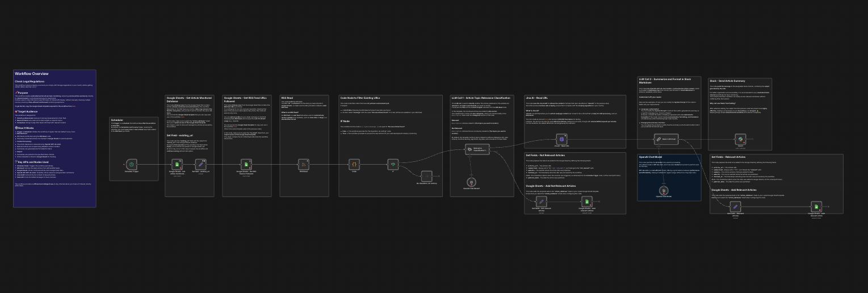Open the Set Field existing_url node
This screenshot has width=868, height=293.
point(200,165)
